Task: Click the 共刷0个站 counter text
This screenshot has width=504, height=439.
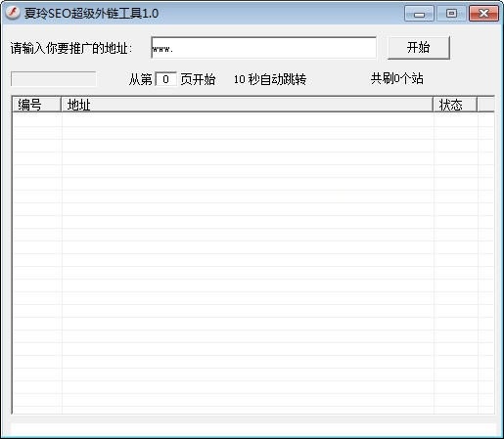Action: [397, 78]
